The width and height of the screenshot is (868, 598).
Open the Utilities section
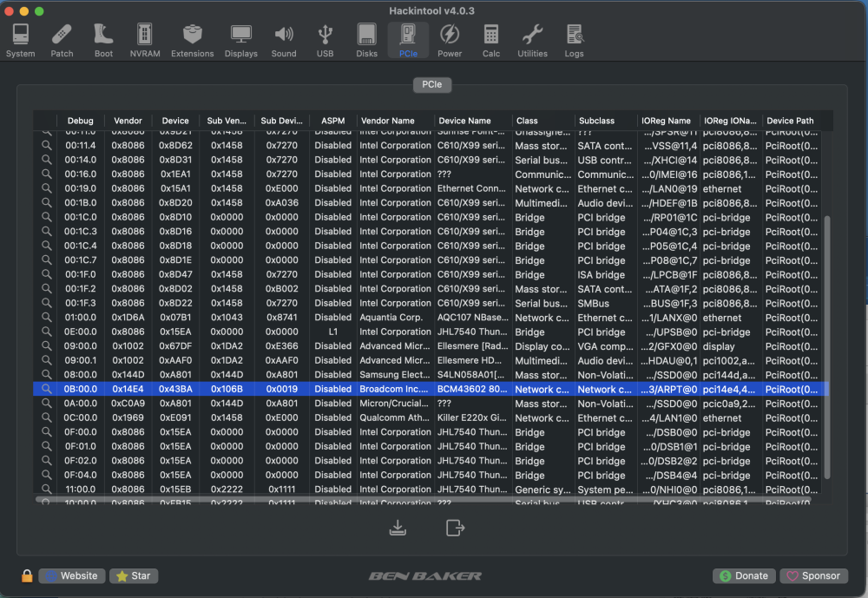(533, 41)
